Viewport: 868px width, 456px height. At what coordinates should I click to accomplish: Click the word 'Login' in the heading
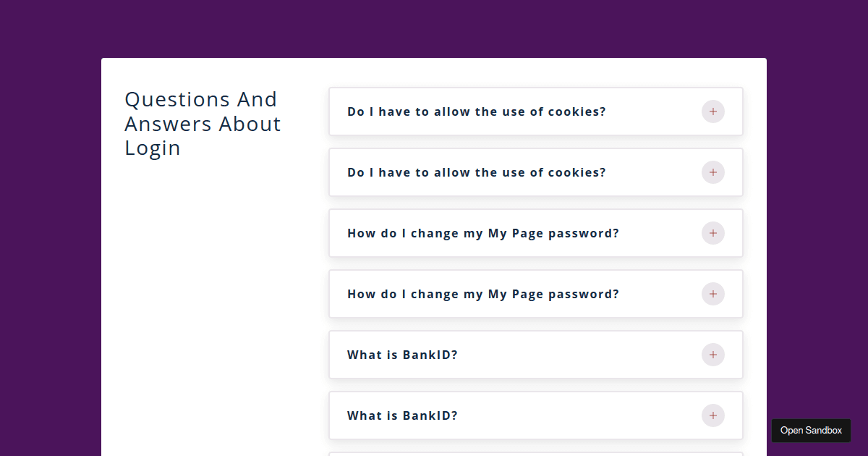coord(153,148)
